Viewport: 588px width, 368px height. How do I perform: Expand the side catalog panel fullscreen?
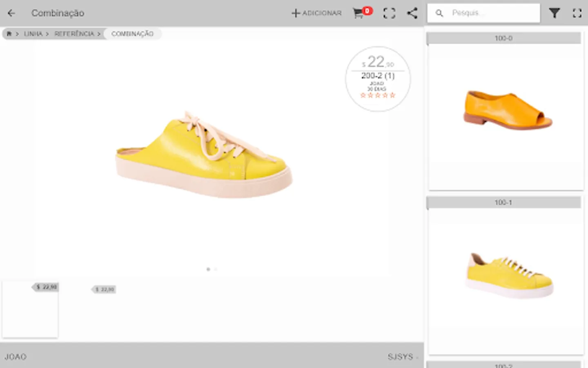click(x=577, y=13)
